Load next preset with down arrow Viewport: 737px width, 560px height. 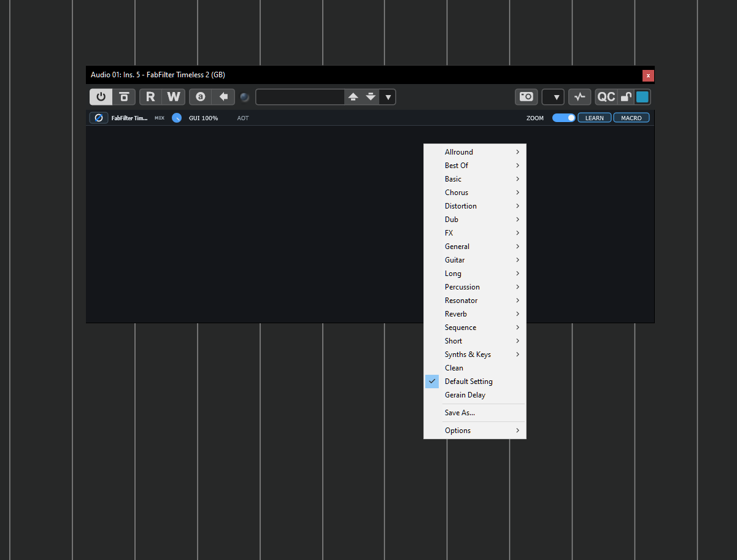coord(371,97)
